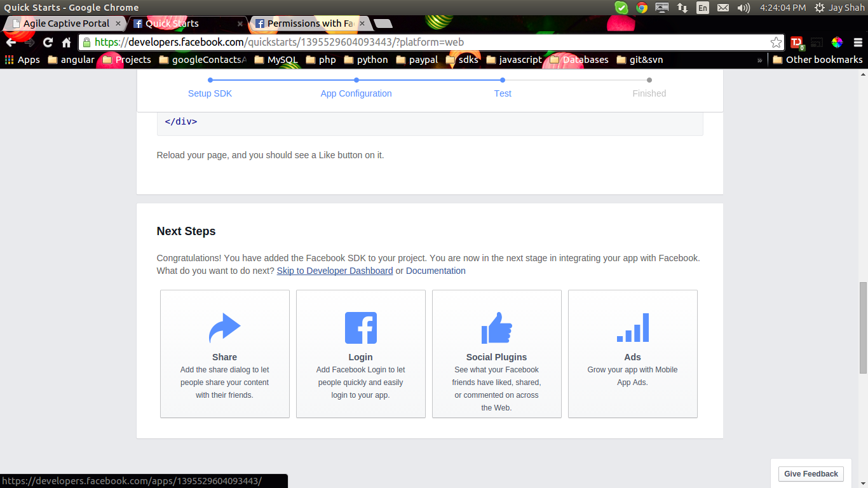Click the Facebook Login logo icon

361,328
